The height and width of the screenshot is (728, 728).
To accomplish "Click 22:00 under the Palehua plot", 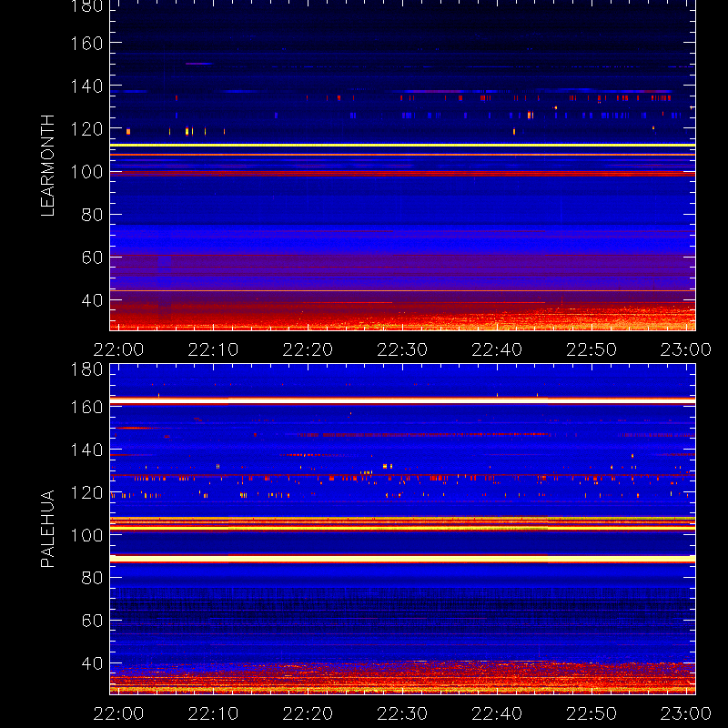I will [x=118, y=713].
